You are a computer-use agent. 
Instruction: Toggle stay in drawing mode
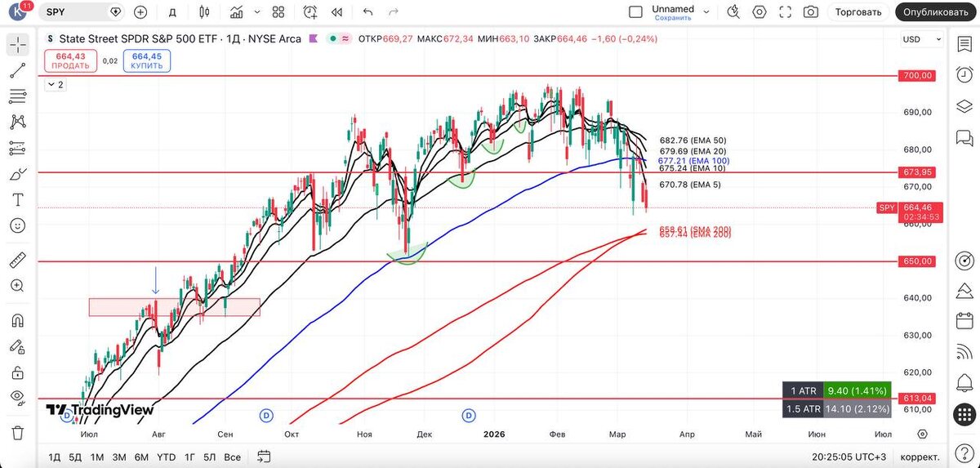(x=17, y=346)
